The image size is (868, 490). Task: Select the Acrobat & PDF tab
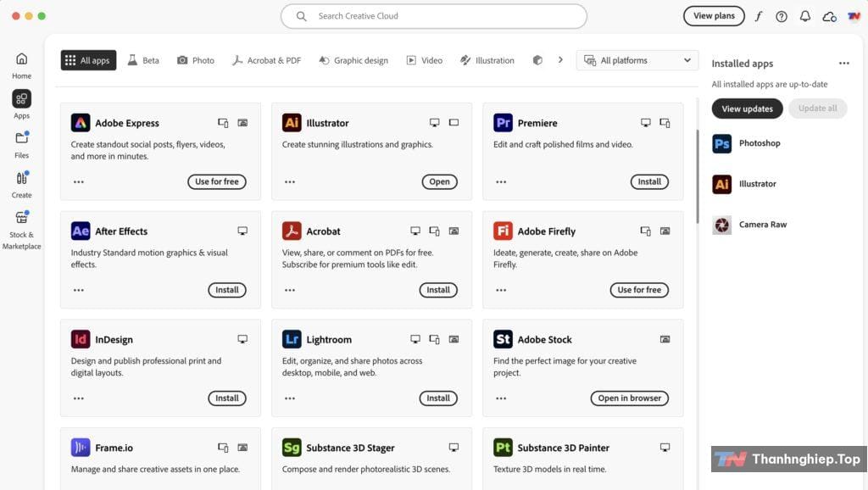(x=266, y=60)
